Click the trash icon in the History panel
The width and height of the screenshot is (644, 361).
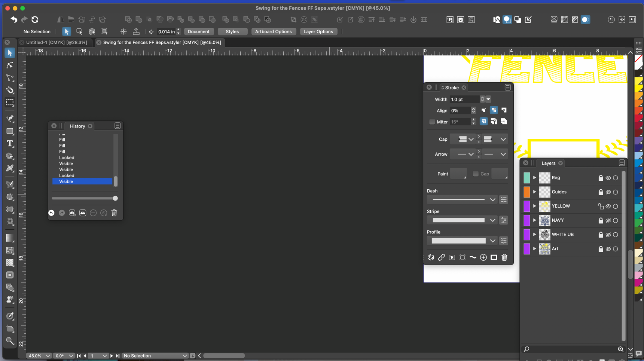(x=114, y=213)
